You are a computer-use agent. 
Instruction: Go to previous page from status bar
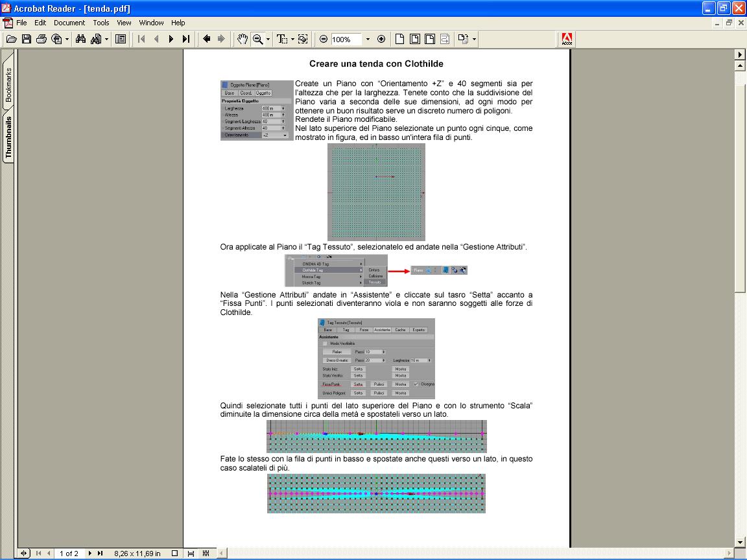point(49,554)
